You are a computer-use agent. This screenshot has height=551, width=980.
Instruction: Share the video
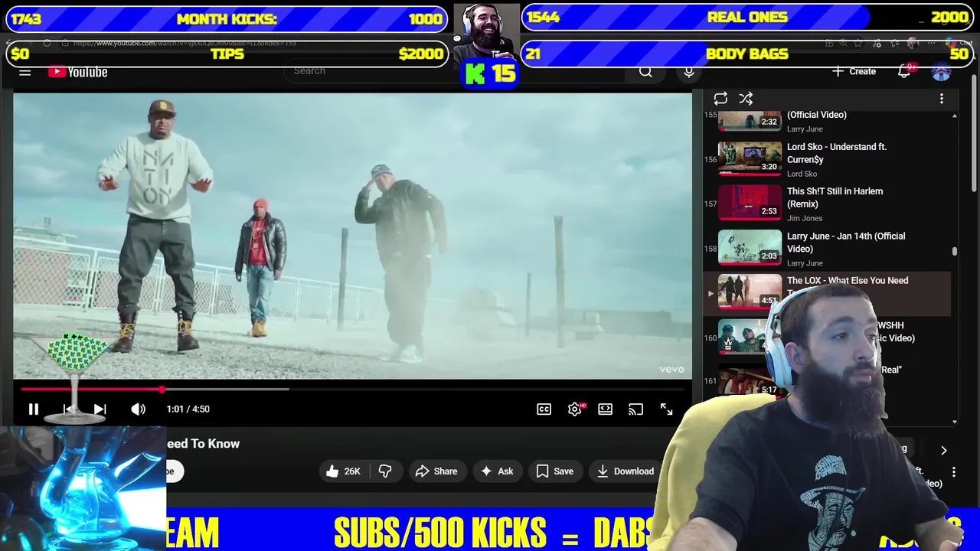(x=436, y=471)
